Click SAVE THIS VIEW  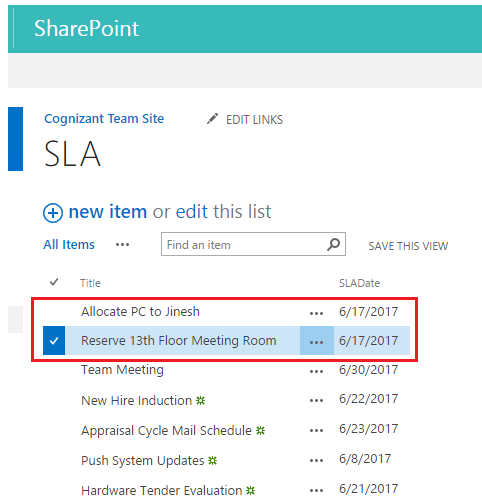click(408, 246)
